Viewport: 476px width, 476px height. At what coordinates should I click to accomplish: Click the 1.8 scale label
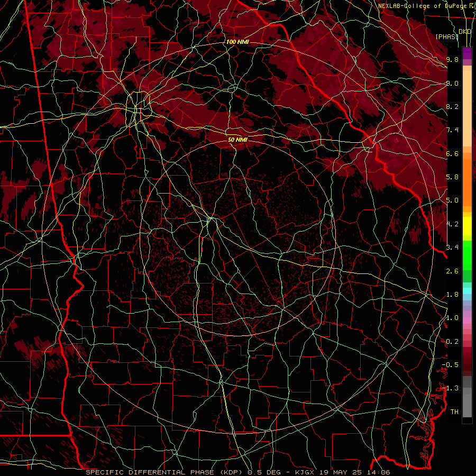(452, 295)
